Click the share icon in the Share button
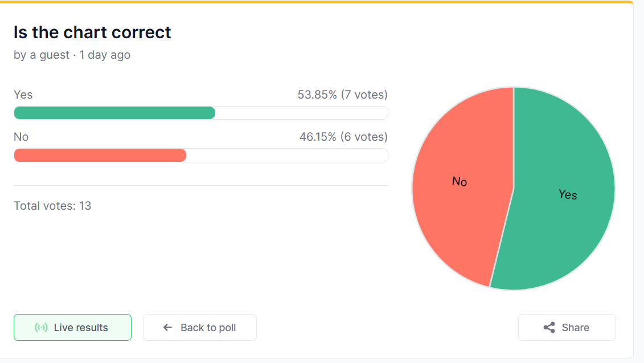Viewport: 644px width, 363px height. (549, 328)
